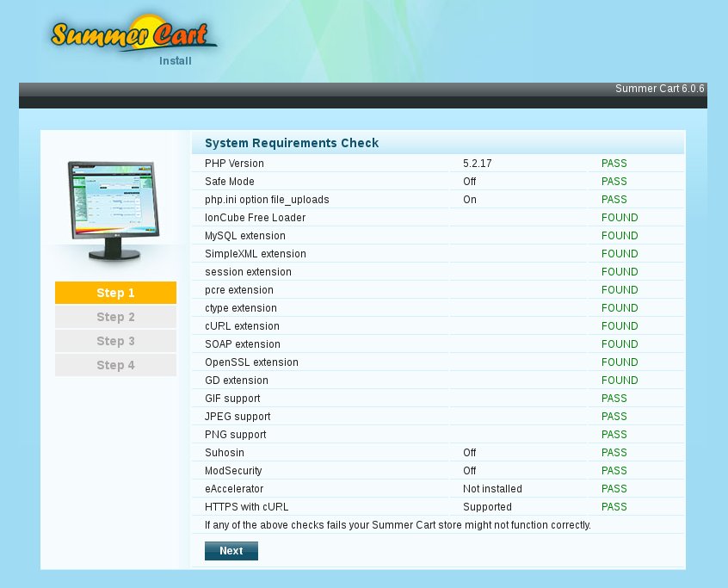The width and height of the screenshot is (728, 588).
Task: Click the PASS status for Safe Mode
Action: (614, 182)
